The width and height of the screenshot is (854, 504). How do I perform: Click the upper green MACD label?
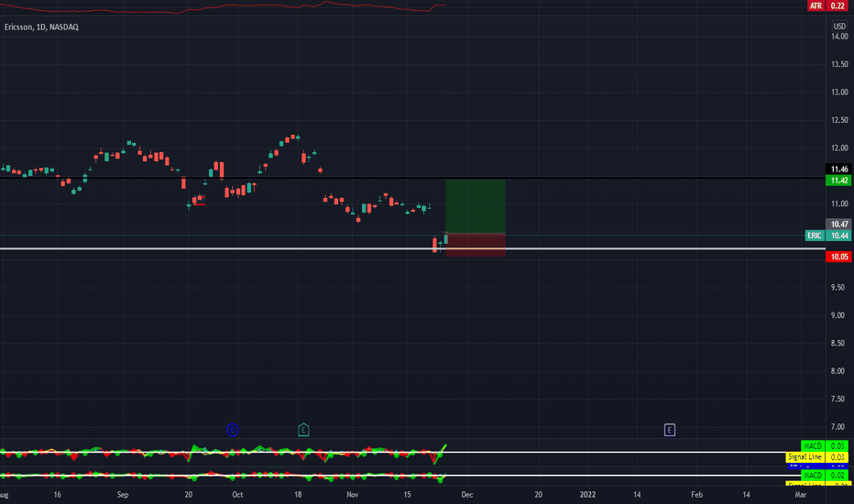[x=813, y=445]
